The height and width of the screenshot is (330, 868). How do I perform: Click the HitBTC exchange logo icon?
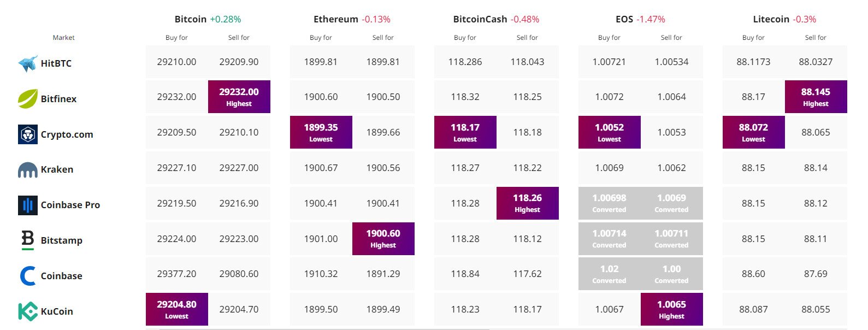coord(28,63)
